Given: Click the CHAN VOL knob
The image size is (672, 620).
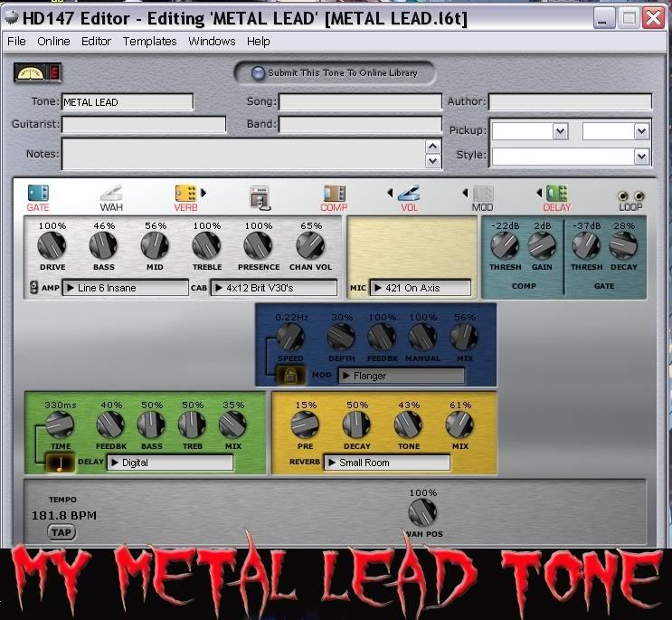Looking at the screenshot, I should (x=310, y=245).
